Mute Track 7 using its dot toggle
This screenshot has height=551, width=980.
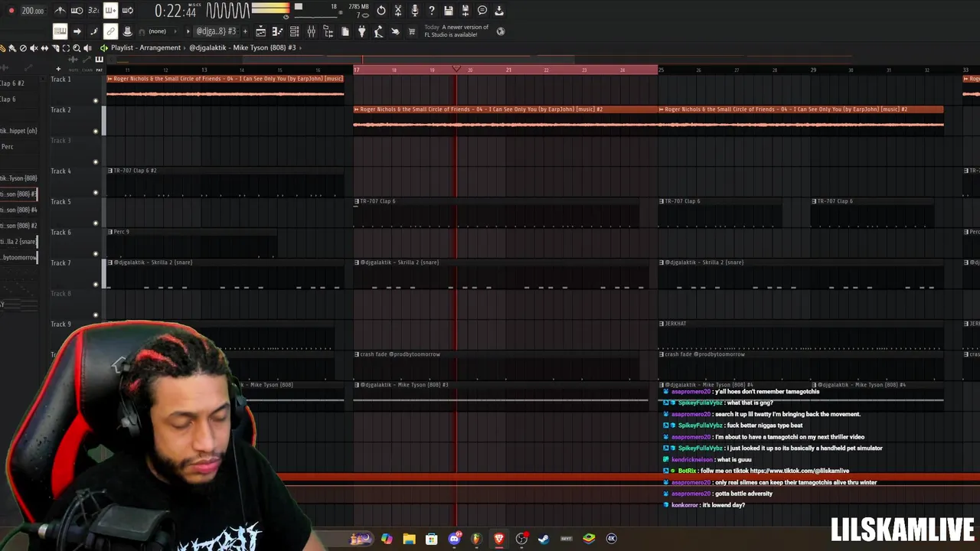[96, 284]
